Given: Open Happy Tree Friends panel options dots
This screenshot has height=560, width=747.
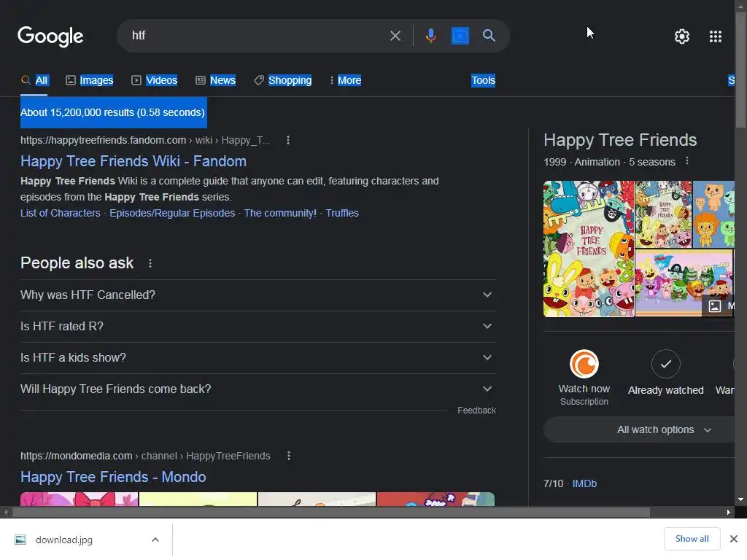Looking at the screenshot, I should [x=687, y=161].
